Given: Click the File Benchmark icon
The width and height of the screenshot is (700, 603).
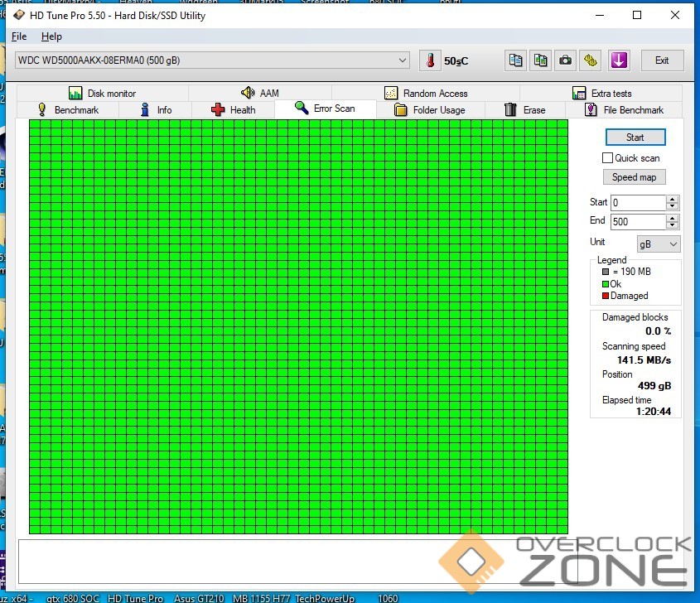Looking at the screenshot, I should [591, 110].
